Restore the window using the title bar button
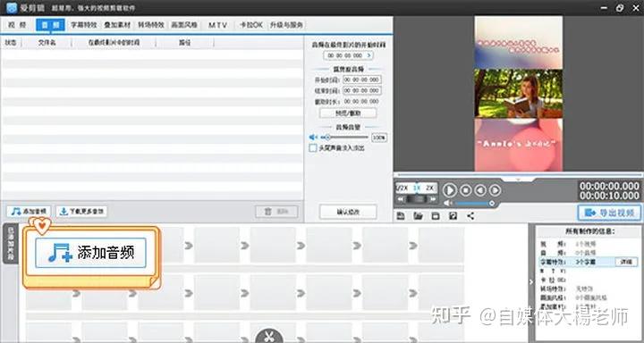 (x=620, y=8)
